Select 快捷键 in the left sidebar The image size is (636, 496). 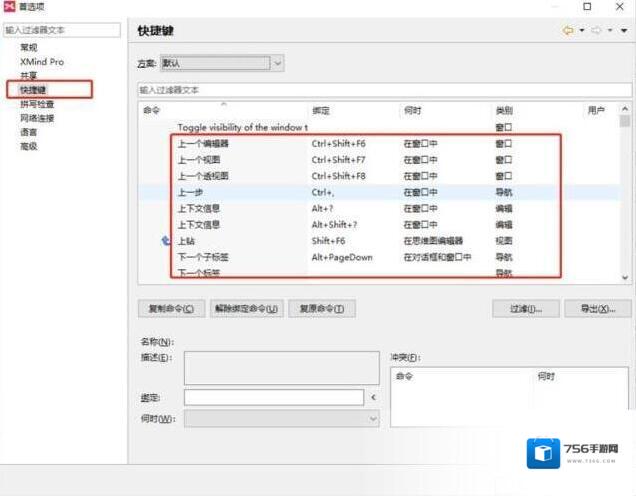point(33,90)
